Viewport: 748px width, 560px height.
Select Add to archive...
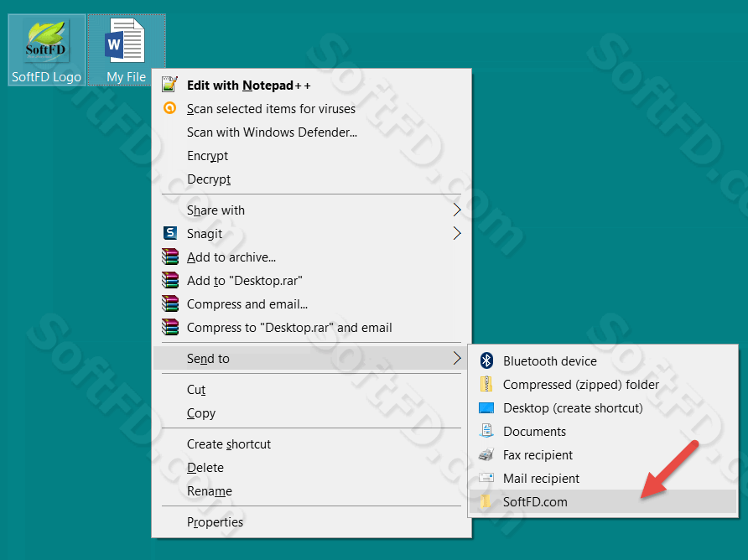(x=311, y=257)
